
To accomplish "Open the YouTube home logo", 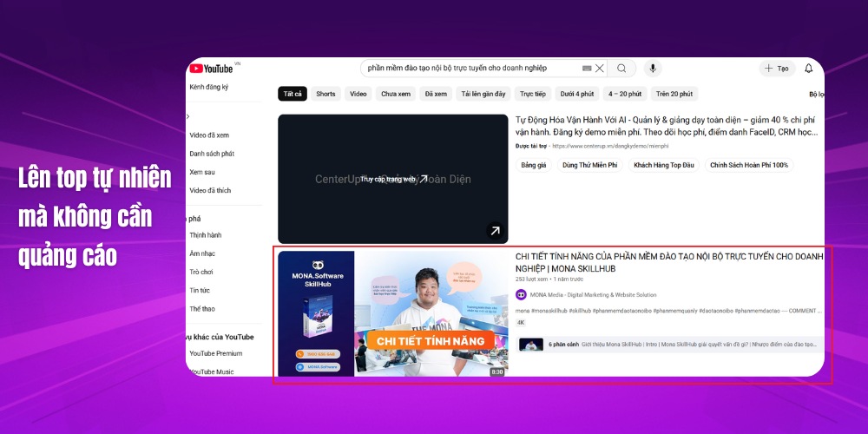I will coord(212,68).
